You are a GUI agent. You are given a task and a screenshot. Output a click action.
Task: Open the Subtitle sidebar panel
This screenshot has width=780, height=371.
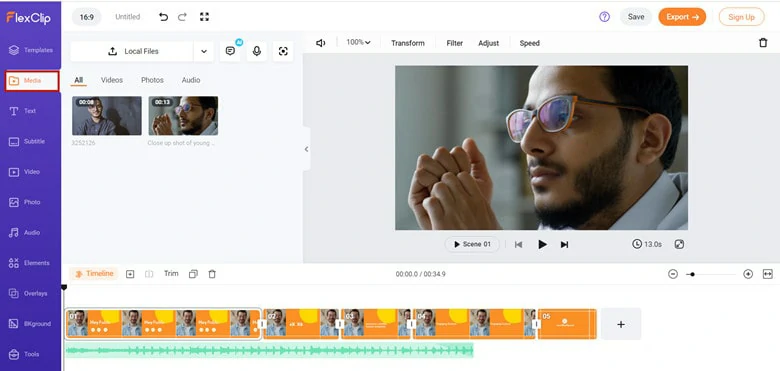[x=27, y=142]
